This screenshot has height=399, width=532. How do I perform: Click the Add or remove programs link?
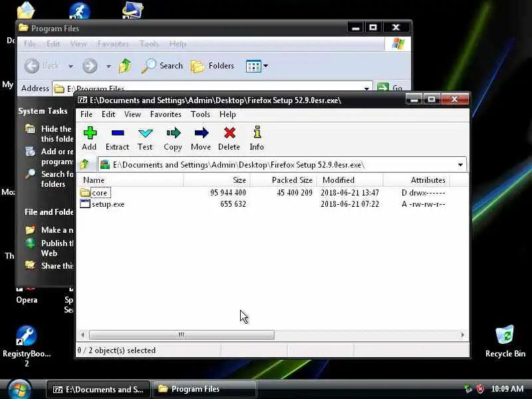click(x=57, y=156)
